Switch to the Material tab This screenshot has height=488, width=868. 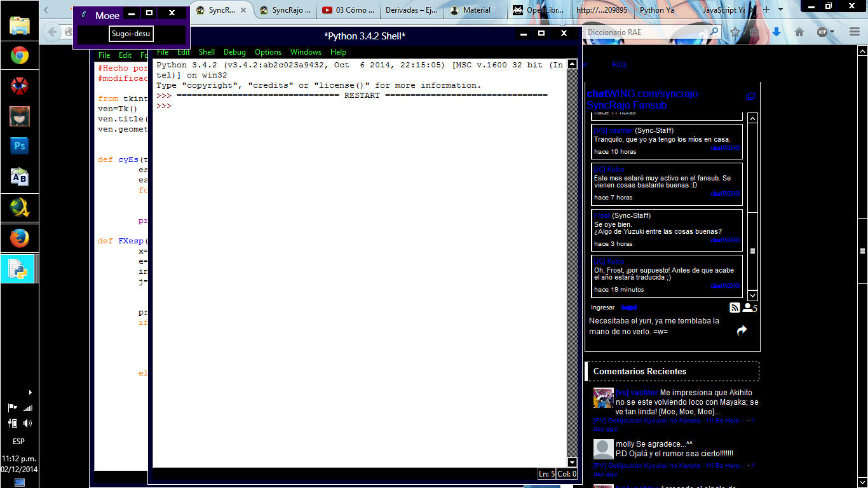point(475,10)
